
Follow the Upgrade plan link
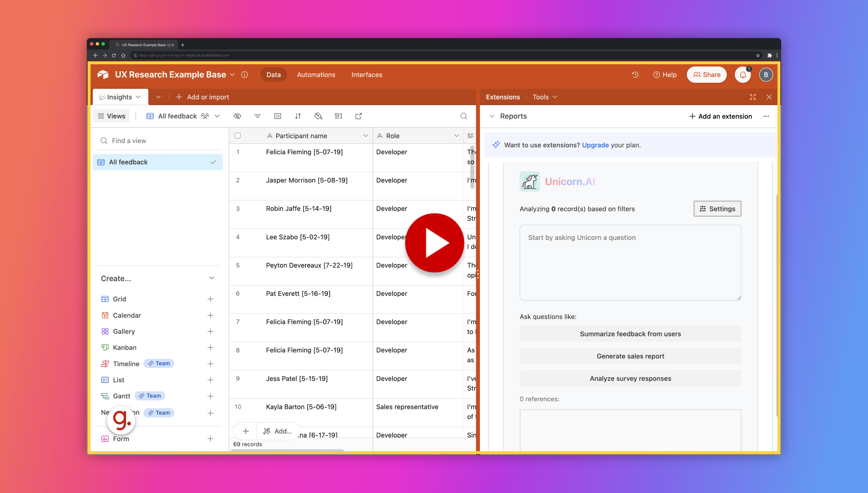click(x=595, y=145)
